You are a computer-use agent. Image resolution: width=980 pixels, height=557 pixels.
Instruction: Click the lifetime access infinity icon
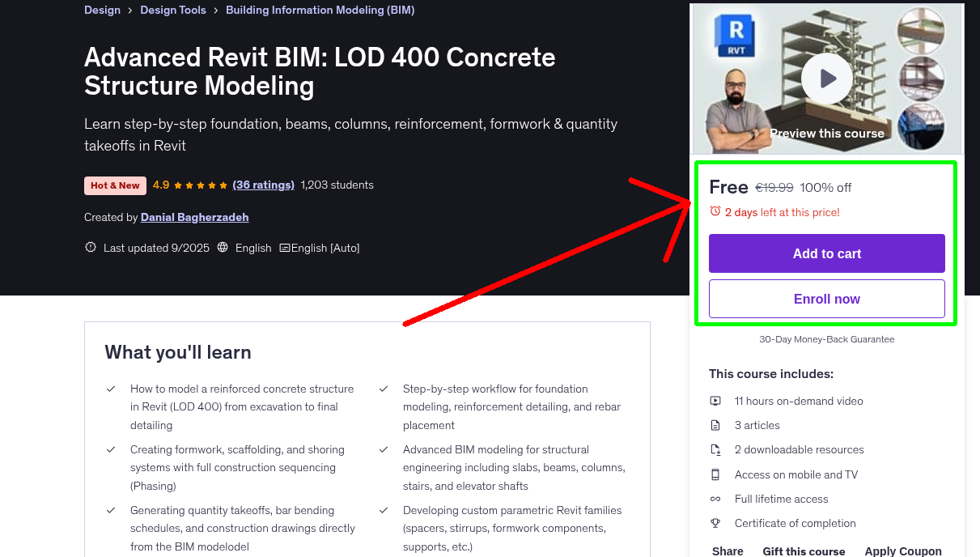pos(715,499)
